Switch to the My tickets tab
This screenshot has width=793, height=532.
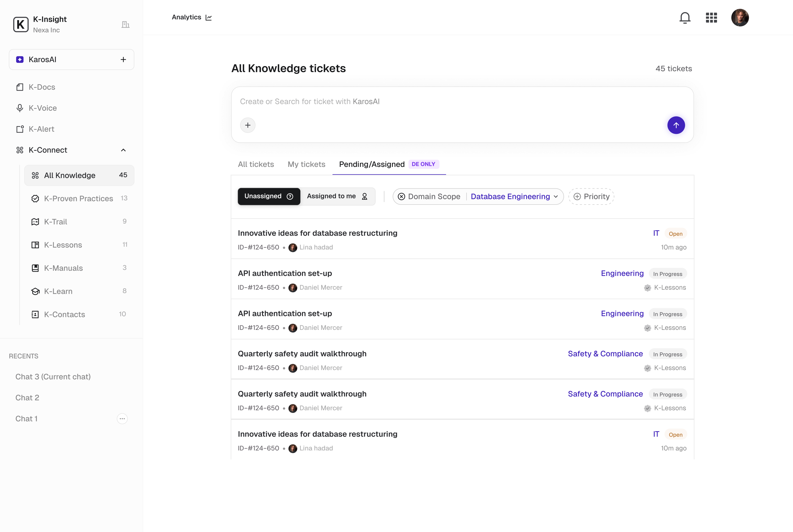coord(307,165)
